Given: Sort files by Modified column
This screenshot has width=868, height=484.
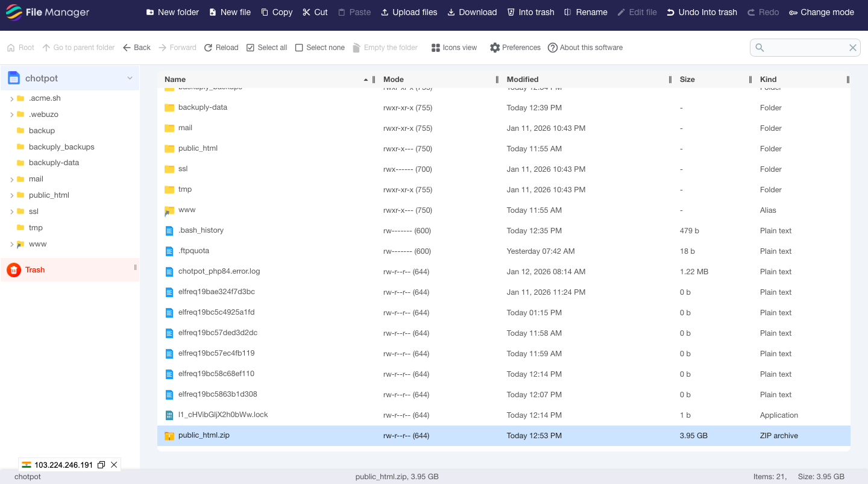Looking at the screenshot, I should [x=523, y=80].
